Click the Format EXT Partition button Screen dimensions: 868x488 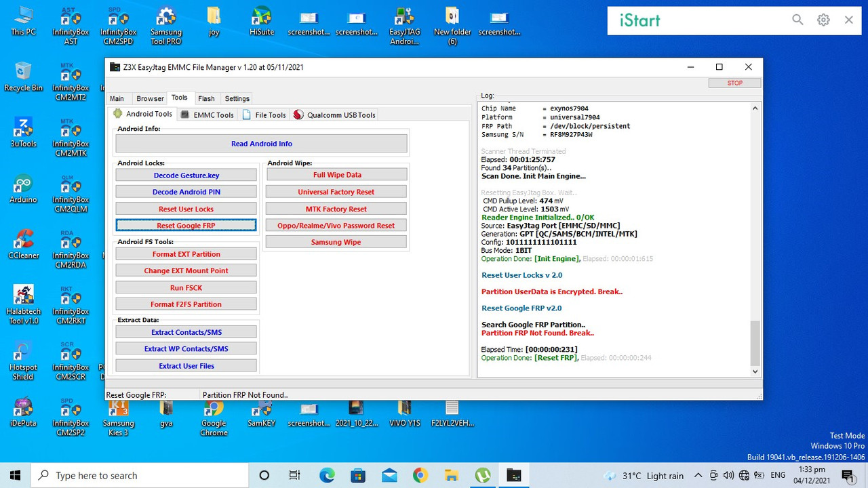pos(186,254)
